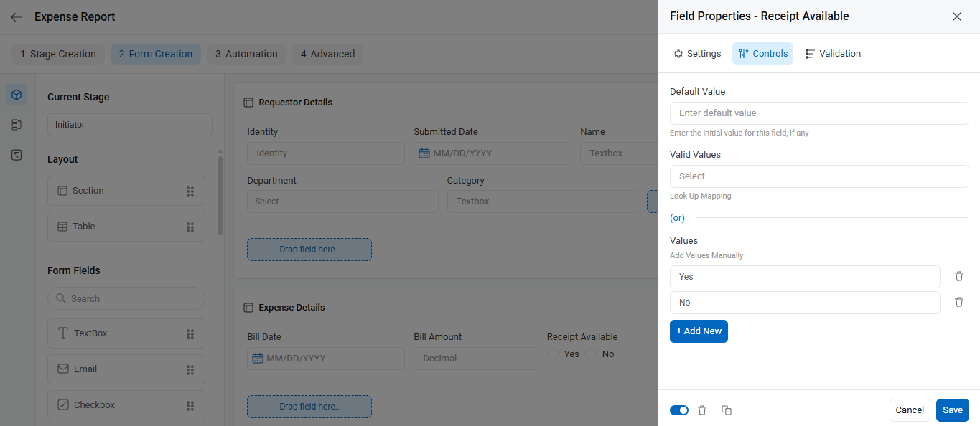
Task: Open the Valid Values select dropdown
Action: [x=819, y=176]
